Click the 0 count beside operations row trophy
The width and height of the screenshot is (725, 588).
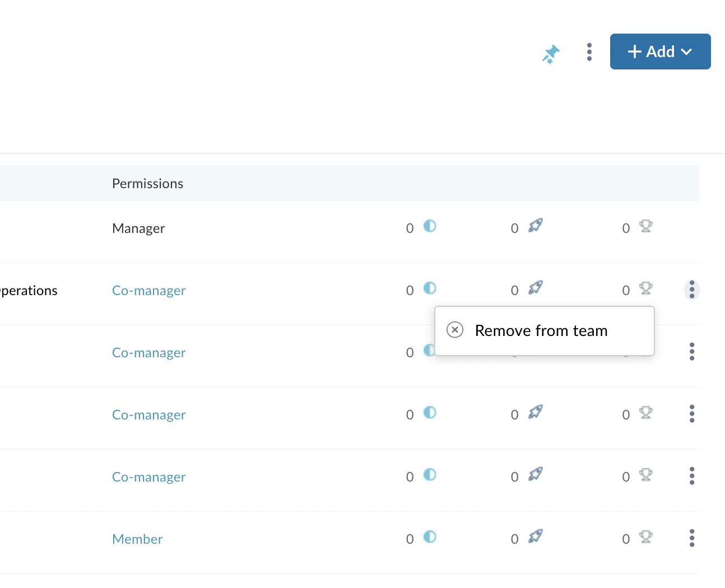pos(626,291)
